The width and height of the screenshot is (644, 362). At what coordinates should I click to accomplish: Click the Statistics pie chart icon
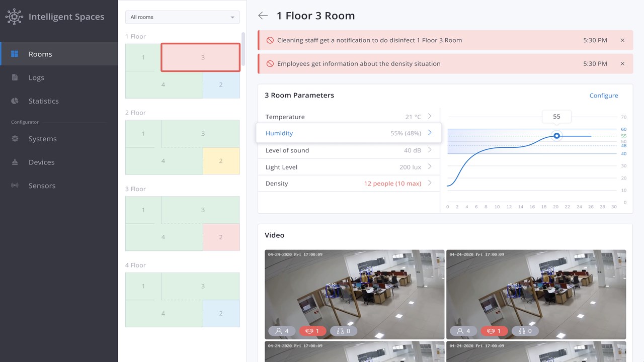coord(15,101)
